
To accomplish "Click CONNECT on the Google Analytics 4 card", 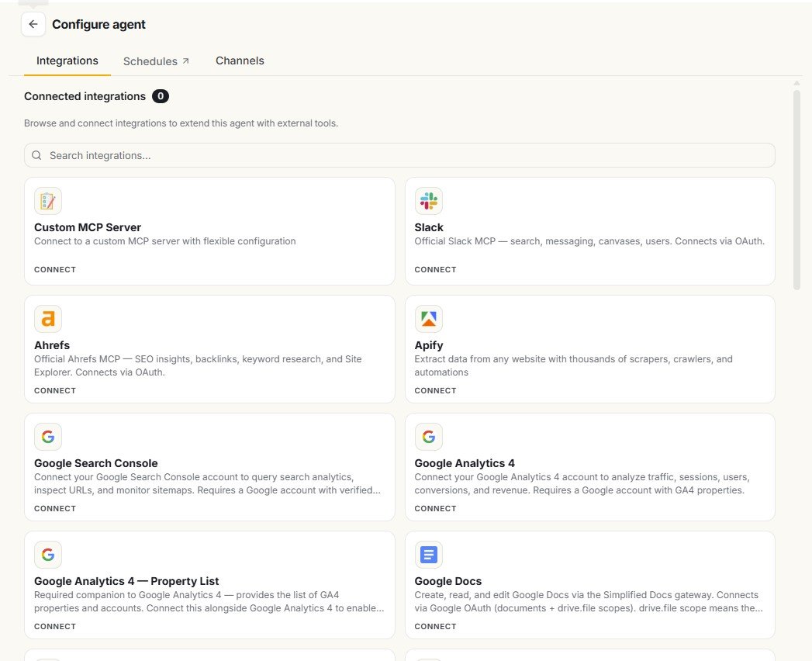I will tap(435, 509).
